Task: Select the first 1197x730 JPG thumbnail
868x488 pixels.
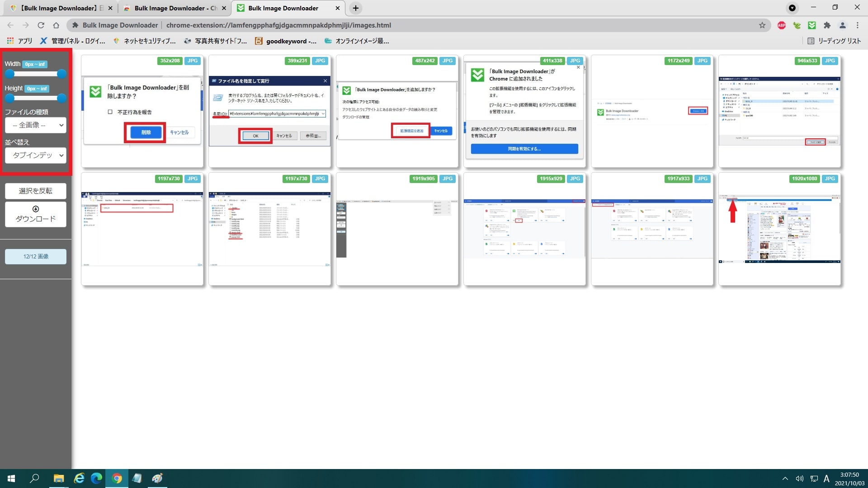Action: tap(142, 229)
